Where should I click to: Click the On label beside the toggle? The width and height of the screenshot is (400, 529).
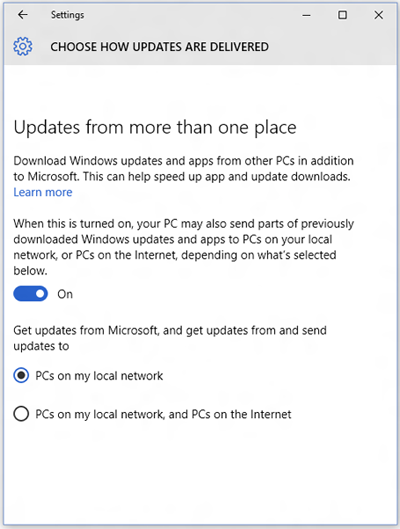tap(65, 294)
